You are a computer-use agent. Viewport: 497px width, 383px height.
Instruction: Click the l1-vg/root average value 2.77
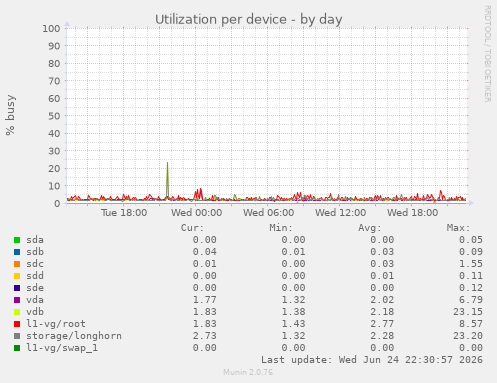(382, 324)
